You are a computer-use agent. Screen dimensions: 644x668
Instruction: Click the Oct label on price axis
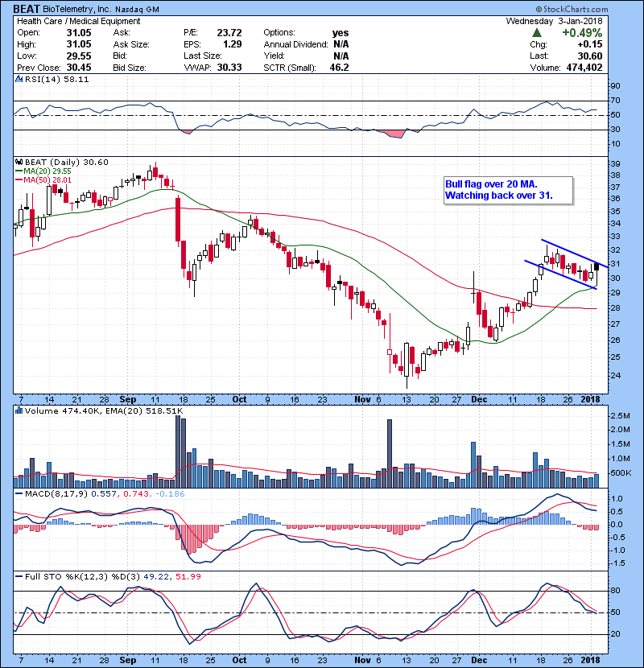click(239, 400)
